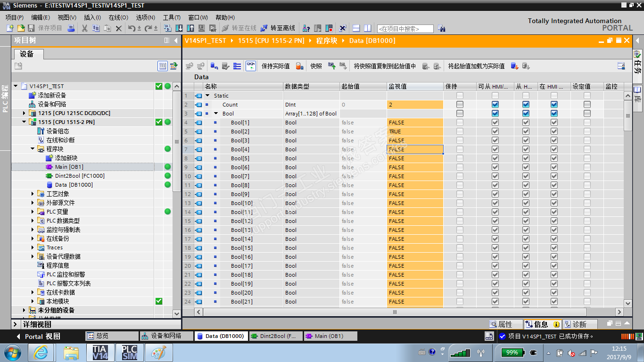Collapse the 1515 CPU 1515-2 PN node

click(x=25, y=122)
